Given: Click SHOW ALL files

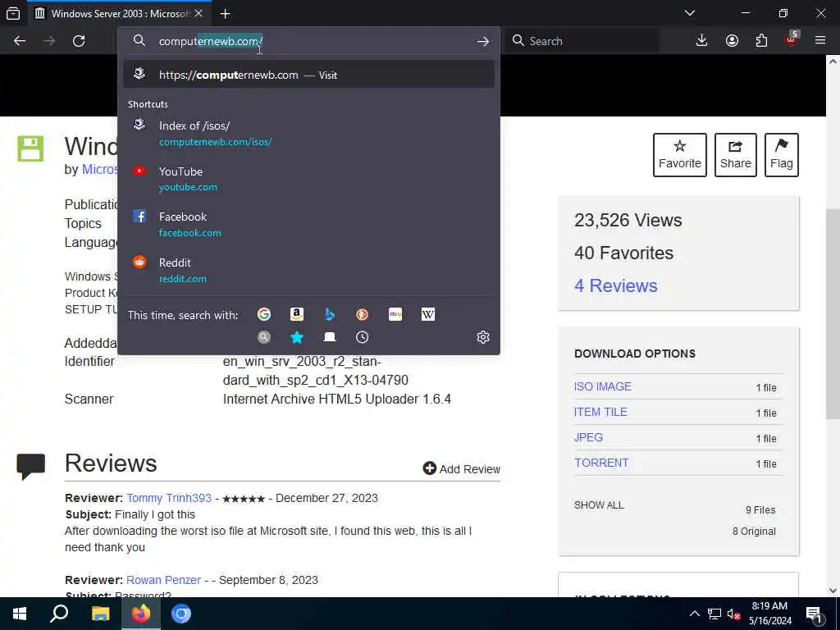Looking at the screenshot, I should (599, 504).
